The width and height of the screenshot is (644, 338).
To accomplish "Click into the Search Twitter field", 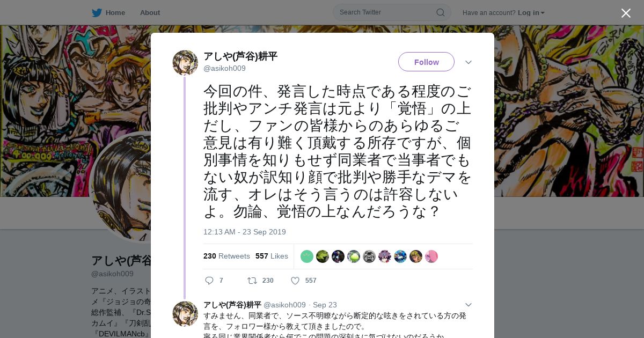I will click(x=386, y=12).
